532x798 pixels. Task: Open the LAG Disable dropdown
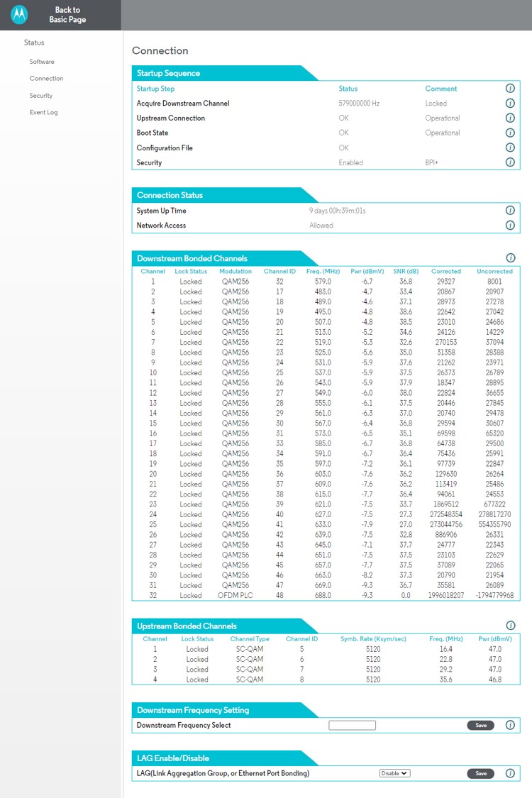tap(394, 773)
